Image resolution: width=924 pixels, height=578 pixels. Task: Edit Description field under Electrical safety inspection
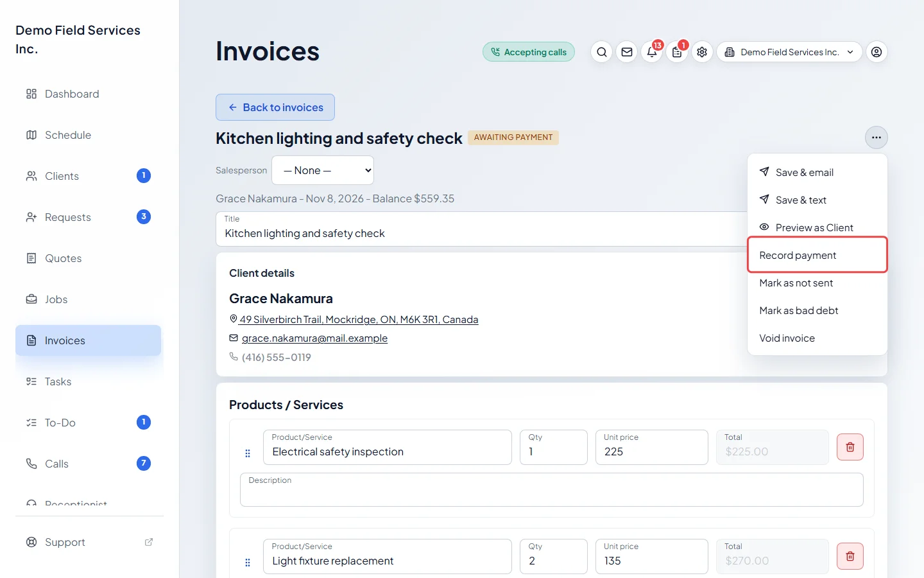click(552, 490)
